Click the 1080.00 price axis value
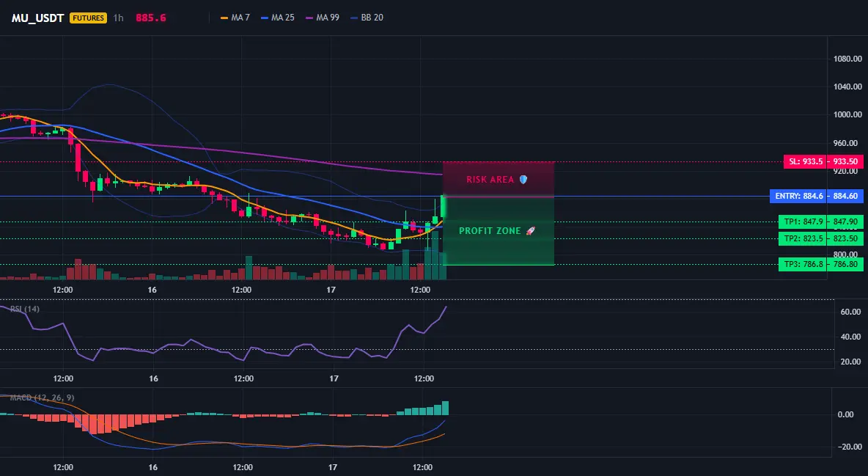Screen dimensions: 868x476 (847, 59)
